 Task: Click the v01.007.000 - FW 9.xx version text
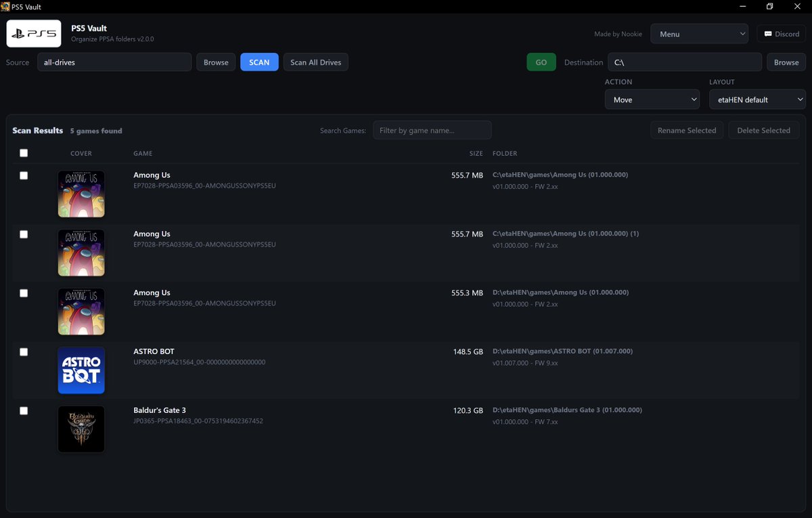click(525, 363)
